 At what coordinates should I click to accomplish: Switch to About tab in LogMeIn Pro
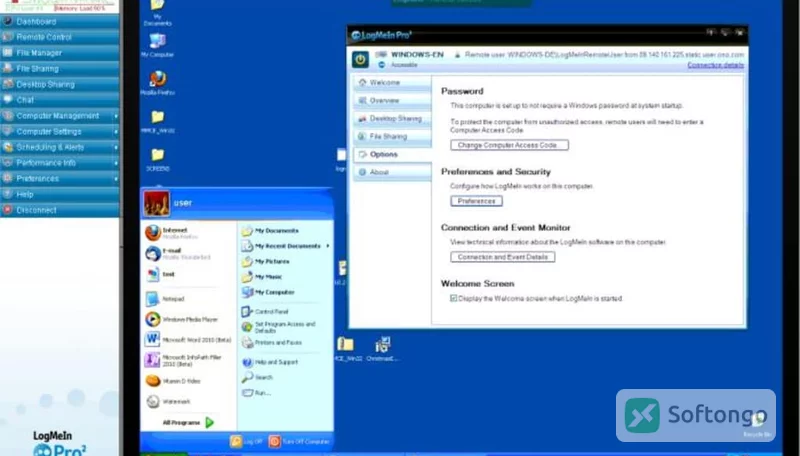click(x=392, y=172)
